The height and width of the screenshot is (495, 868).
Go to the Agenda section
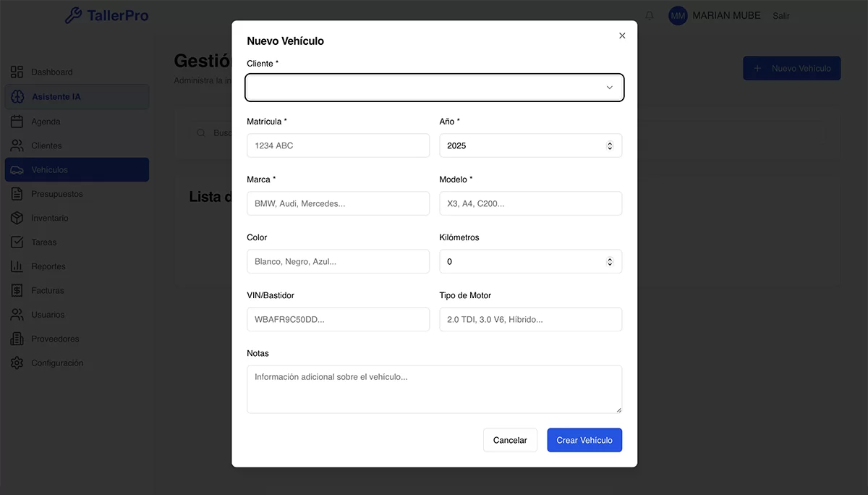77,122
